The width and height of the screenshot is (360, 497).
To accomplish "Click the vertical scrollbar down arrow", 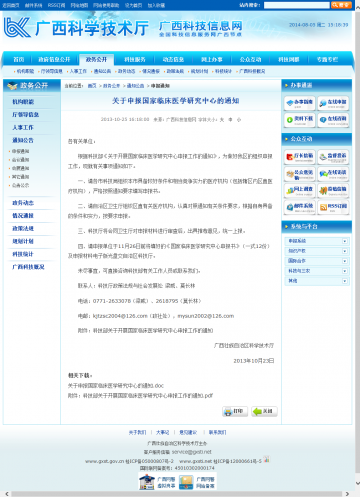I will [x=357, y=483].
